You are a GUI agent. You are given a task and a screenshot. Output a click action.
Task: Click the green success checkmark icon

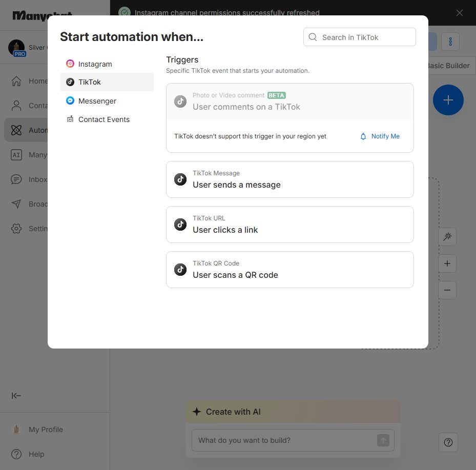pos(125,12)
